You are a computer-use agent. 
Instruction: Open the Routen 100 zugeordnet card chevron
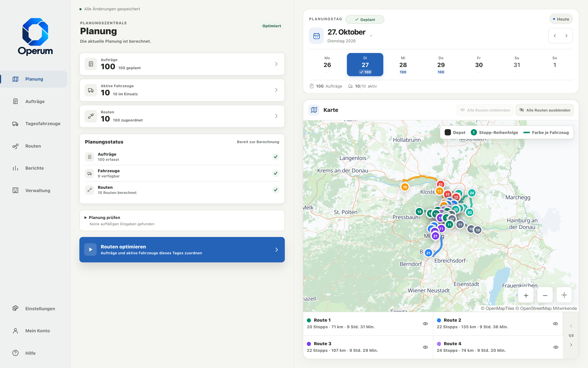276,116
